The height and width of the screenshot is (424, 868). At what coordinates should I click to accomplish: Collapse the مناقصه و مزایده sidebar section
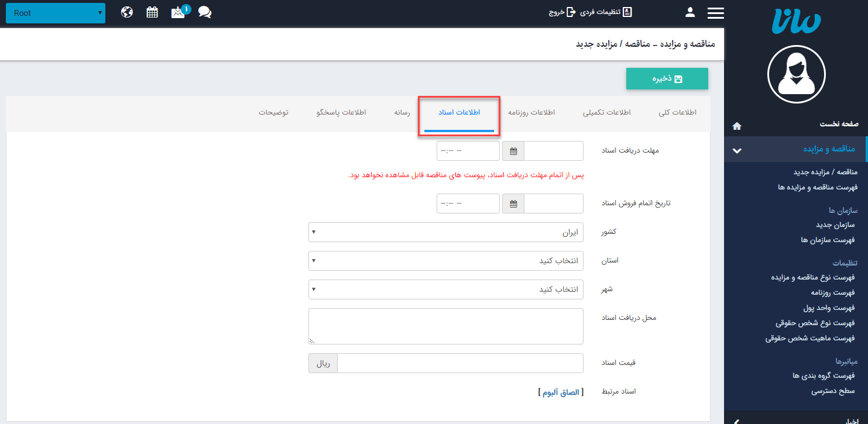pos(737,149)
